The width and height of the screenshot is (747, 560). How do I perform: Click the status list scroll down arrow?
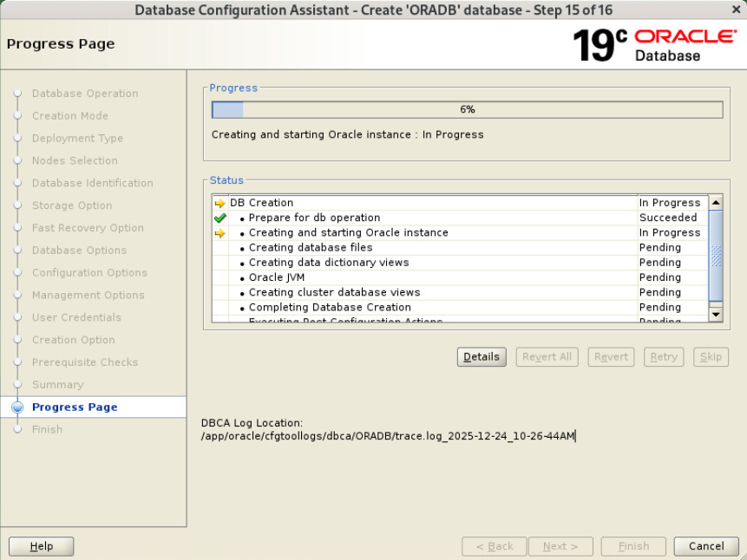(x=716, y=315)
